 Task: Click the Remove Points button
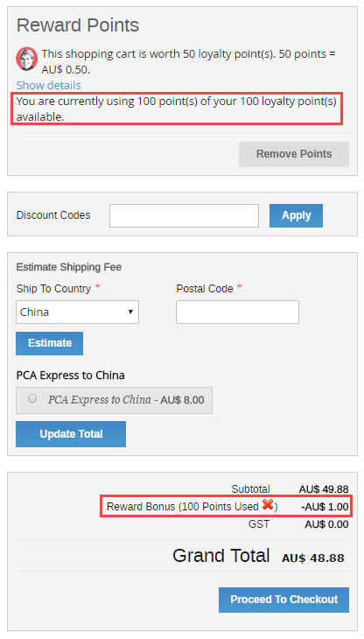coord(294,154)
